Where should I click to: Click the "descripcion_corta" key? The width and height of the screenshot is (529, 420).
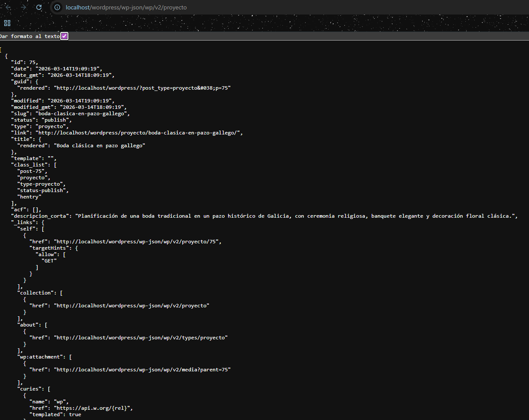point(40,216)
